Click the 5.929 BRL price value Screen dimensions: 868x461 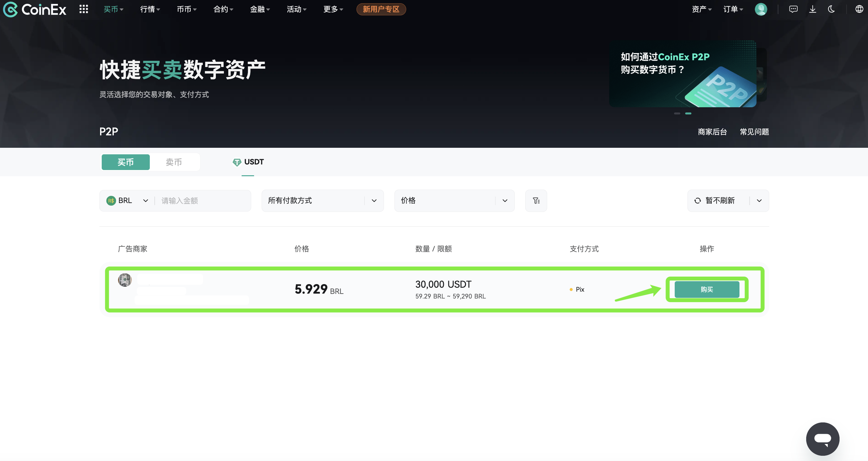click(319, 290)
